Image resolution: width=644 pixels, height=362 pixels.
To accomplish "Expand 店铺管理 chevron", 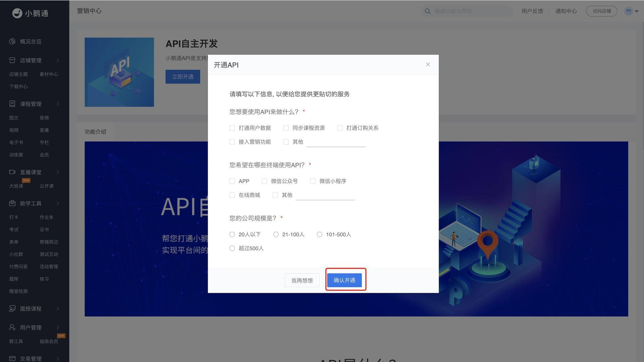I will (58, 60).
